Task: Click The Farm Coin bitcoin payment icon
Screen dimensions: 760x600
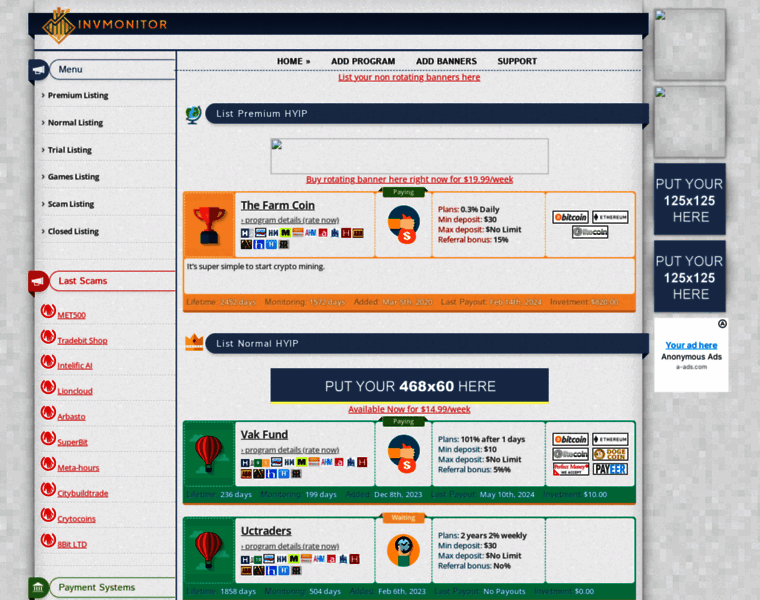Action: pyautogui.click(x=570, y=217)
